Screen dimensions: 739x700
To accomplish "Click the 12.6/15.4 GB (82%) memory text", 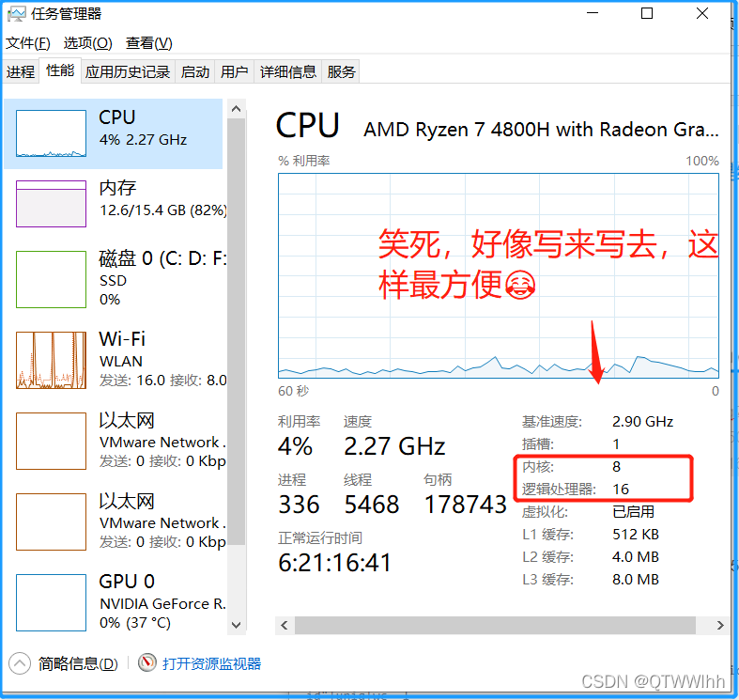I will (x=163, y=210).
